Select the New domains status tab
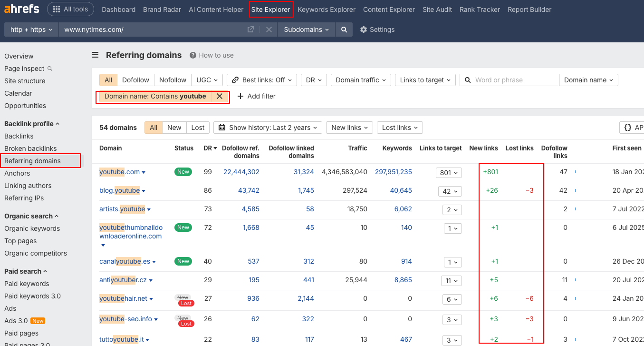 pyautogui.click(x=174, y=128)
